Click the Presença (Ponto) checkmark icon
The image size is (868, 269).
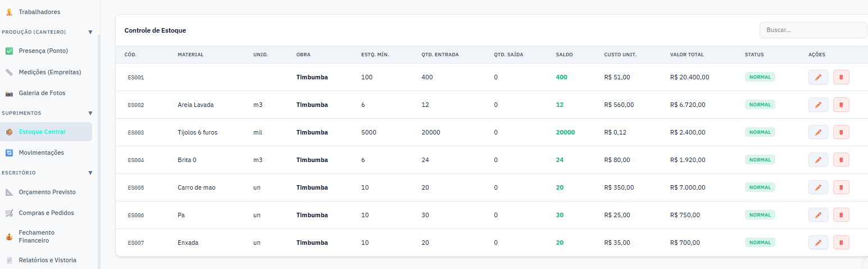click(x=9, y=51)
